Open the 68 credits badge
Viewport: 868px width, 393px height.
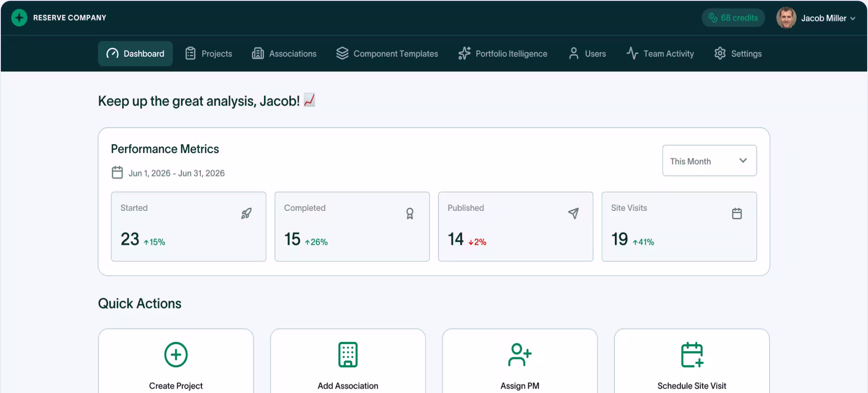(733, 18)
